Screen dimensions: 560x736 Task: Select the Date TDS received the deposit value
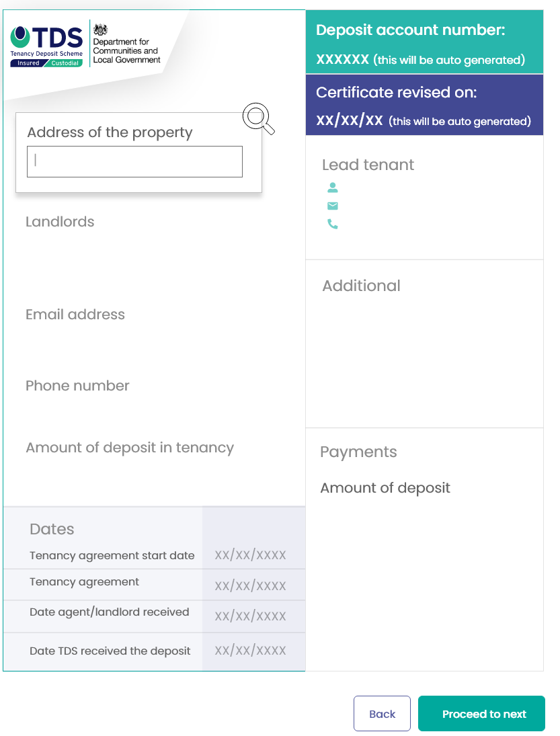(x=250, y=651)
